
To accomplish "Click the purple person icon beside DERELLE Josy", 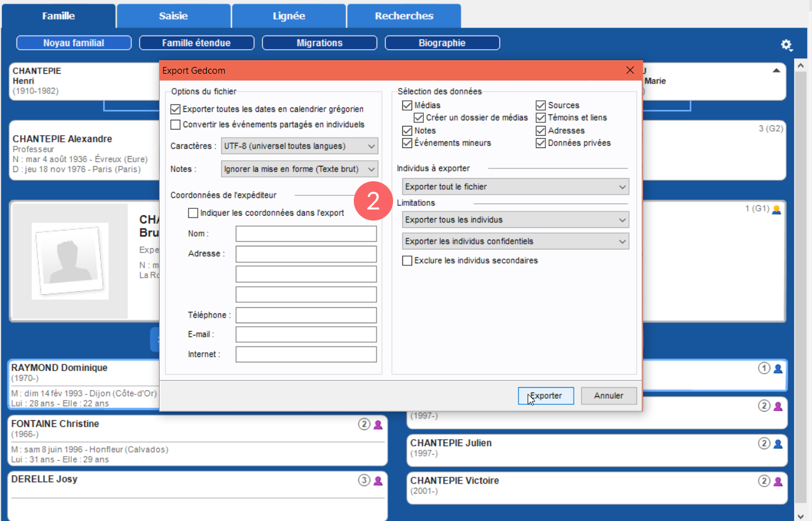I will click(378, 480).
